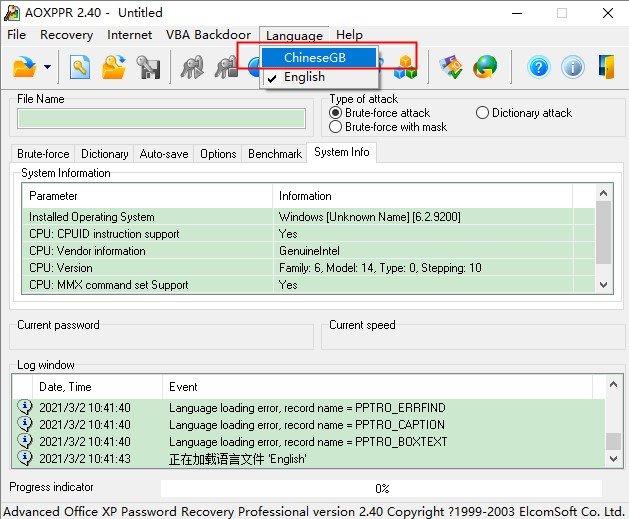
Task: Select the Installed Operating System row
Action: (308, 217)
